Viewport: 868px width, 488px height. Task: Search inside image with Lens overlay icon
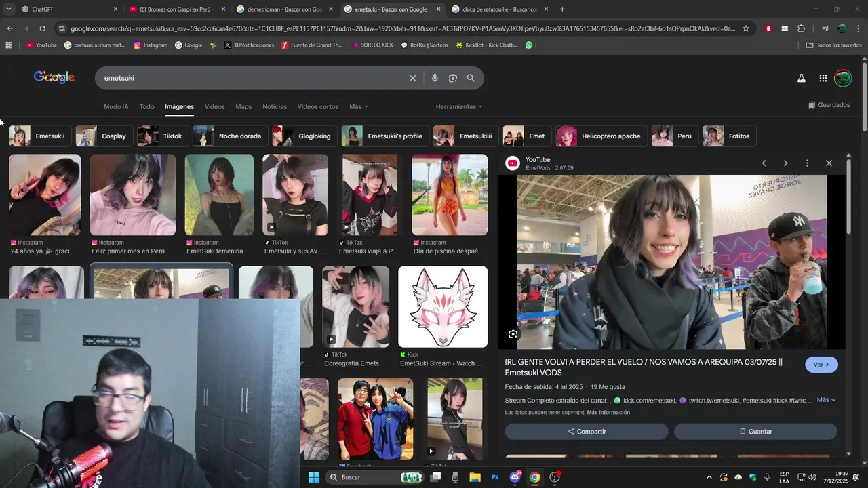click(513, 334)
